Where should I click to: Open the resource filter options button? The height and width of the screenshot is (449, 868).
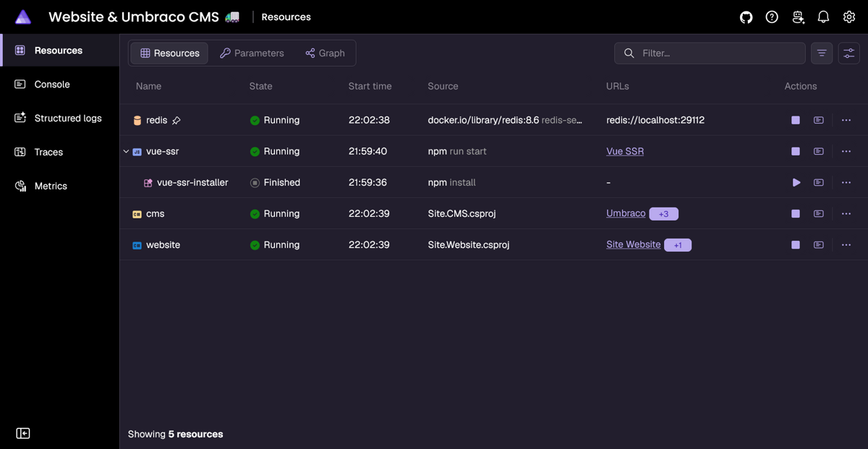822,53
